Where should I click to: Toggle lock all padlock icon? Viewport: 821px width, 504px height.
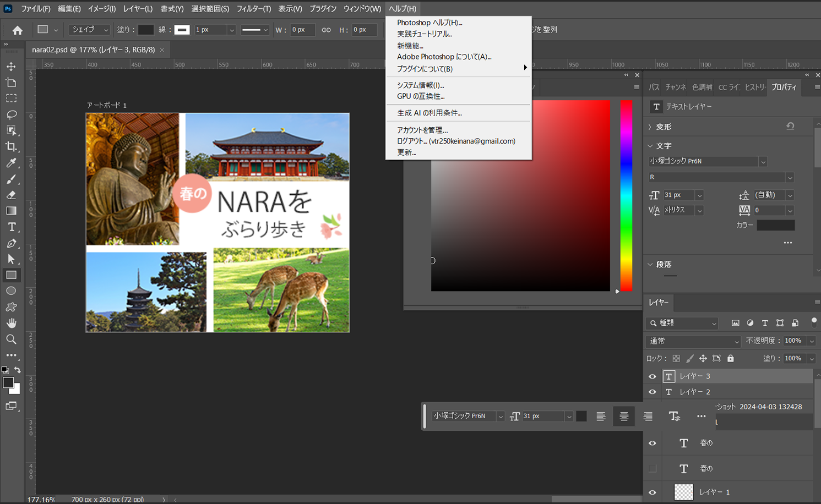[x=730, y=358]
